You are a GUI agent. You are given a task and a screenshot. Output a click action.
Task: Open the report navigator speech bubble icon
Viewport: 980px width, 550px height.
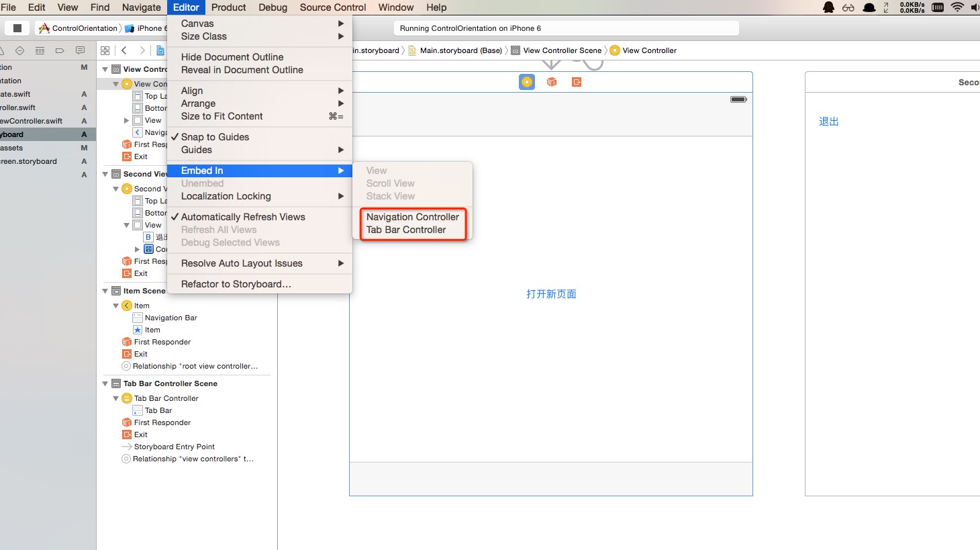80,50
